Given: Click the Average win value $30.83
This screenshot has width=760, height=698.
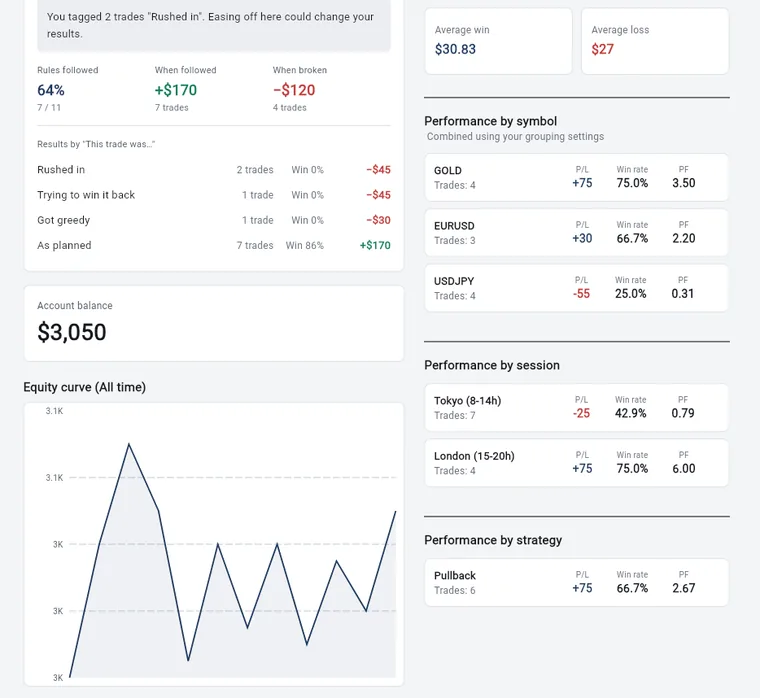Looking at the screenshot, I should click(x=455, y=49).
